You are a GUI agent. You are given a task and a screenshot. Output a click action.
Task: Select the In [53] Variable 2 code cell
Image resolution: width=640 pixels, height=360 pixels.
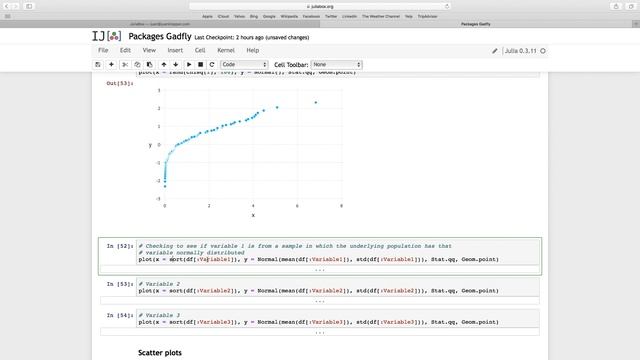[x=338, y=287]
